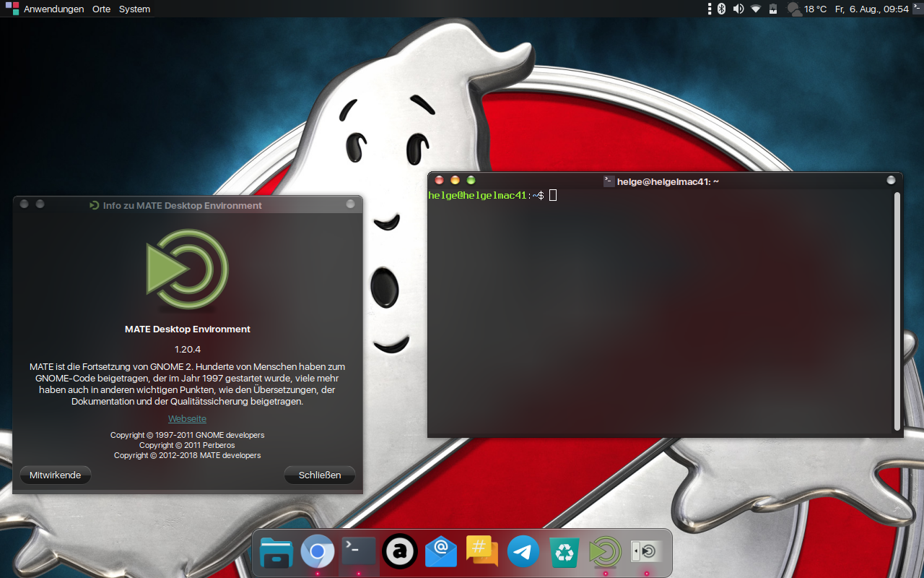The image size is (924, 578).
Task: Click the right titlebar button of Info dialog
Action: [350, 204]
